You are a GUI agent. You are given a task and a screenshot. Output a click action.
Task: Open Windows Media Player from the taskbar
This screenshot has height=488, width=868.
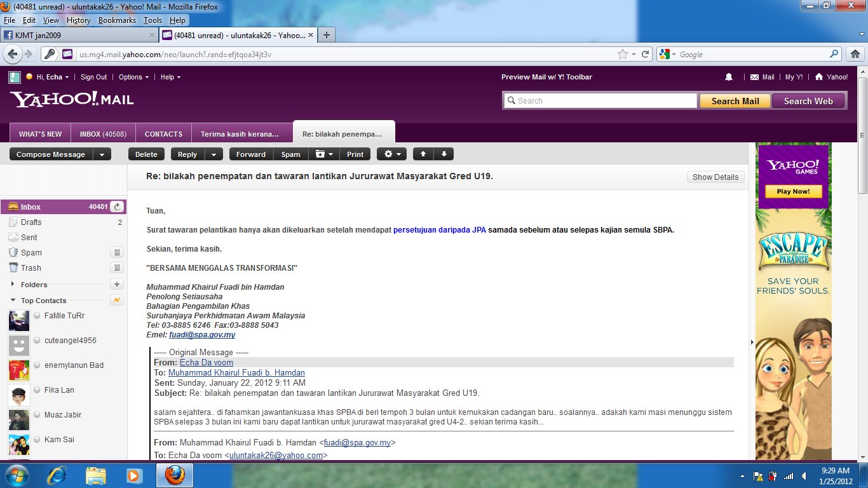tap(134, 475)
